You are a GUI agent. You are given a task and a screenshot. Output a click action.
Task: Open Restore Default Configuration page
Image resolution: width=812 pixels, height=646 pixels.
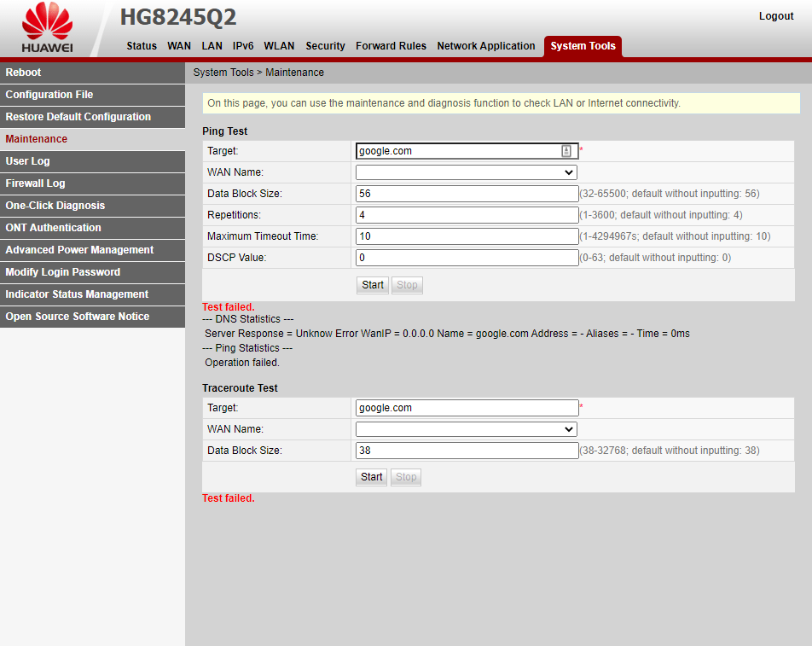pyautogui.click(x=92, y=117)
